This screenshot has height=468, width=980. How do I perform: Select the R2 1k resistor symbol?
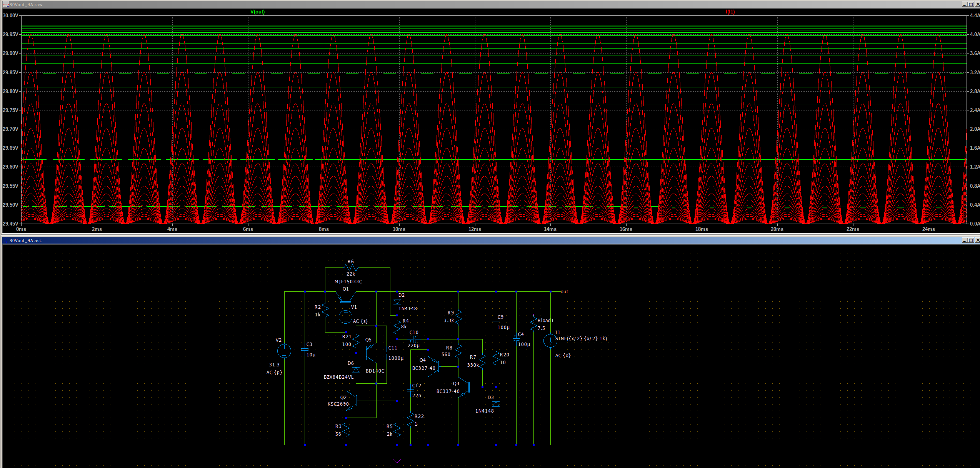pyautogui.click(x=325, y=311)
